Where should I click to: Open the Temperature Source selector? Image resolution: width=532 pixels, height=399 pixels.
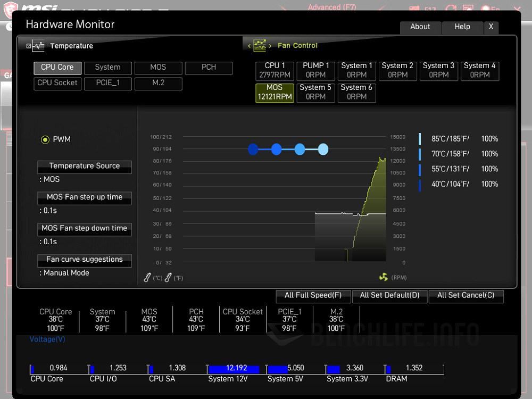point(85,167)
